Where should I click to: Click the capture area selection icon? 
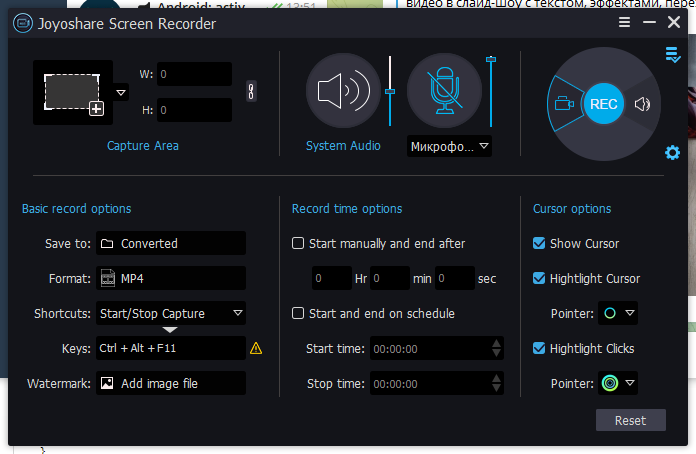pyautogui.click(x=73, y=93)
